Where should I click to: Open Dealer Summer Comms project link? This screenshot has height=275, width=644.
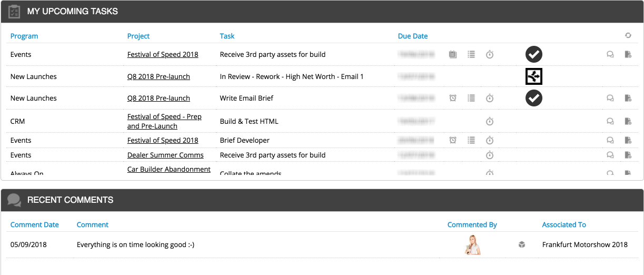pyautogui.click(x=165, y=155)
